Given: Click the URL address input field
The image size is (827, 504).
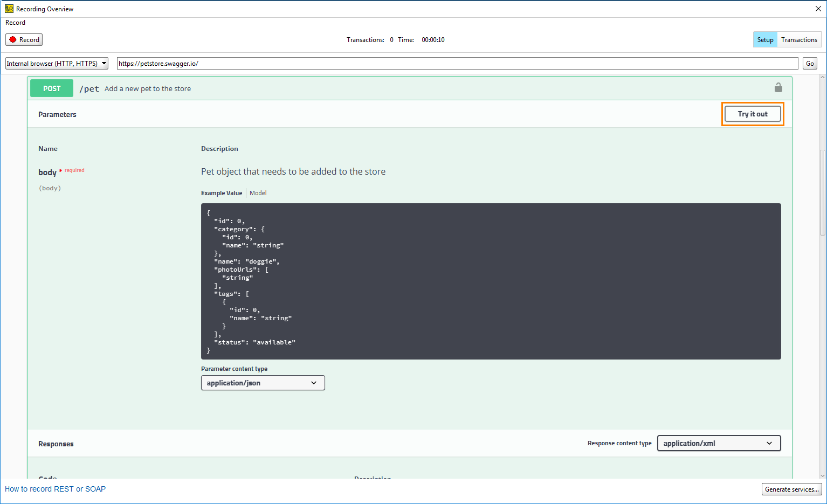Looking at the screenshot, I should pyautogui.click(x=457, y=64).
